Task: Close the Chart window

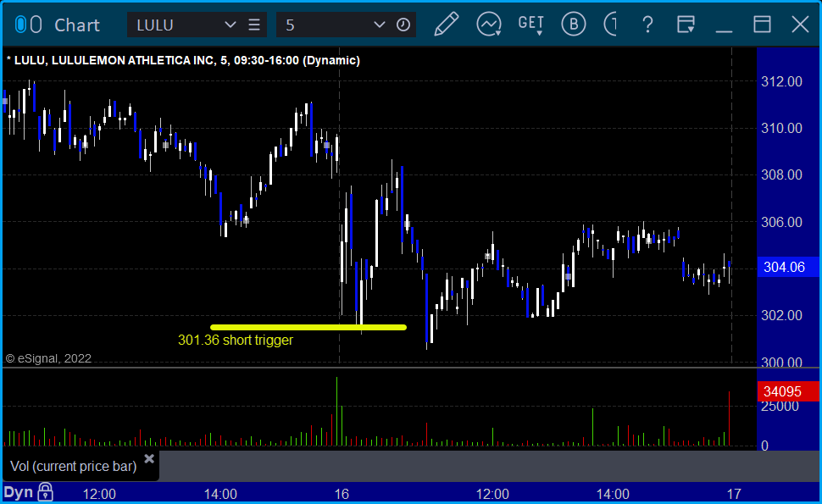Action: click(x=801, y=24)
